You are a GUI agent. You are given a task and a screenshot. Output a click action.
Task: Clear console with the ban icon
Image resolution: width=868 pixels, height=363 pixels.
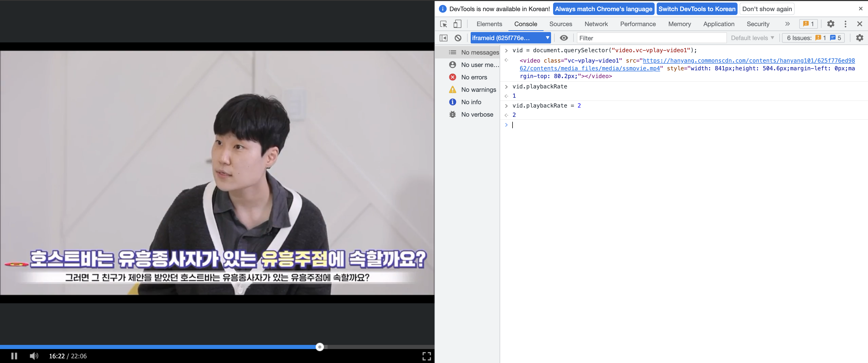(x=458, y=38)
